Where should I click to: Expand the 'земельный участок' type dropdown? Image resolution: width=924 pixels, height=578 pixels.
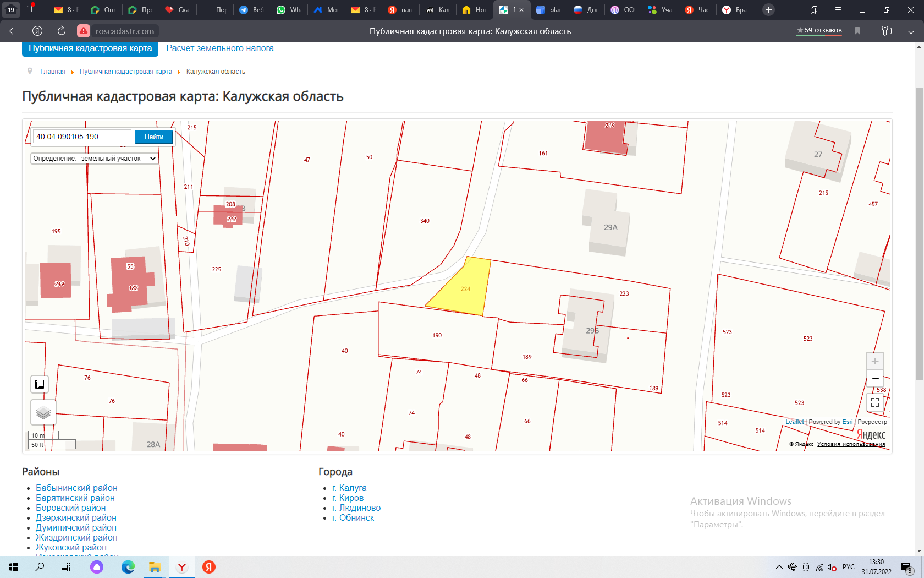click(118, 159)
